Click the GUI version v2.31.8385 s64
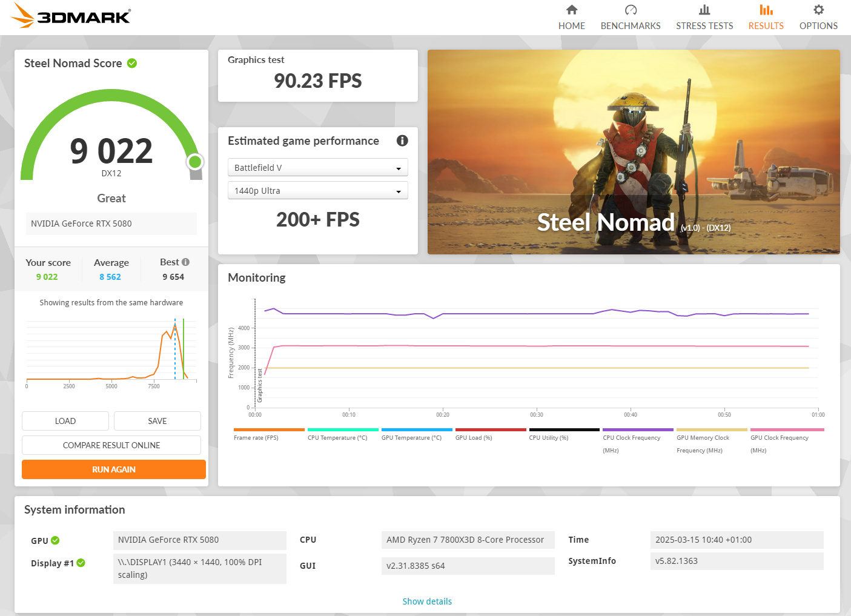Screen dimensions: 851x616 (x=468, y=566)
